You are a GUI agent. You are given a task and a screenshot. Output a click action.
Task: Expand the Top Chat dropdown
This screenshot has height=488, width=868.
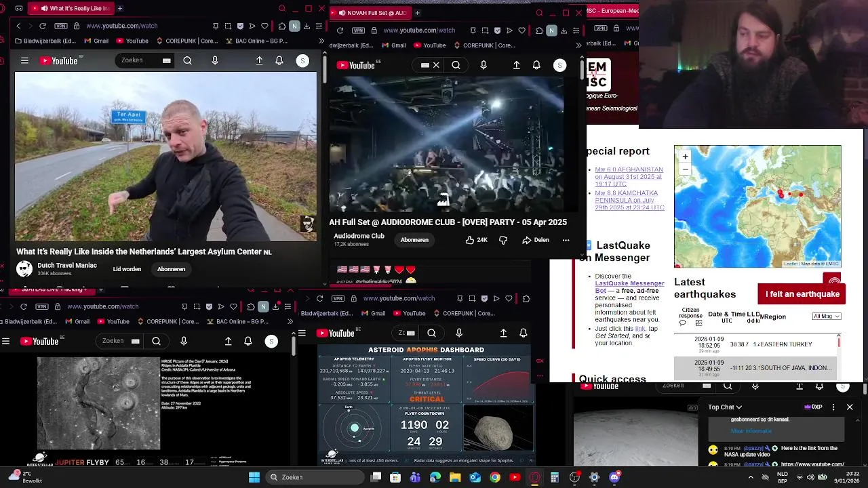pyautogui.click(x=725, y=407)
